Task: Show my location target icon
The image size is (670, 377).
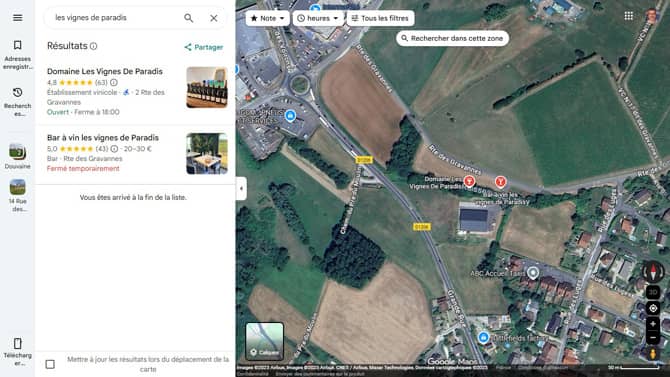Action: click(653, 308)
